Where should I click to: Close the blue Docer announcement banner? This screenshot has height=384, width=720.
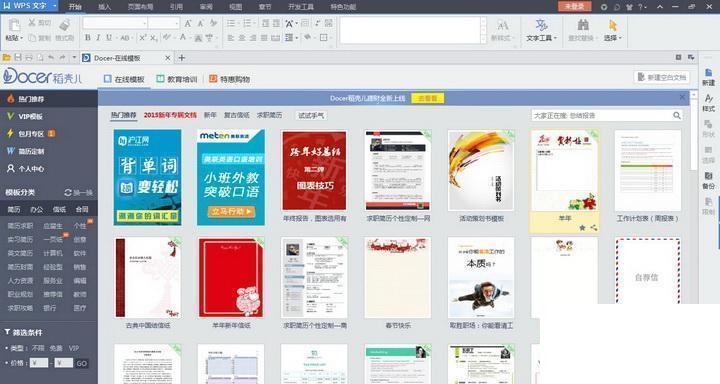[x=682, y=97]
